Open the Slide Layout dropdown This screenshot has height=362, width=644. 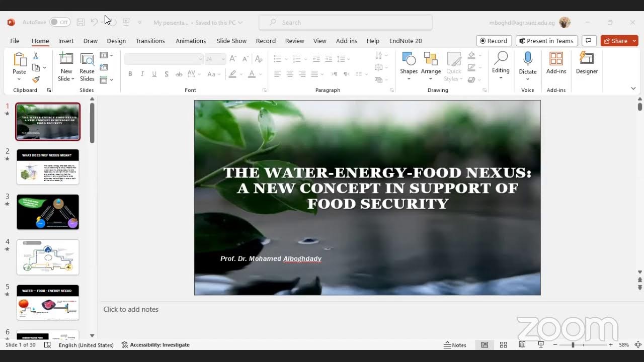tap(106, 55)
